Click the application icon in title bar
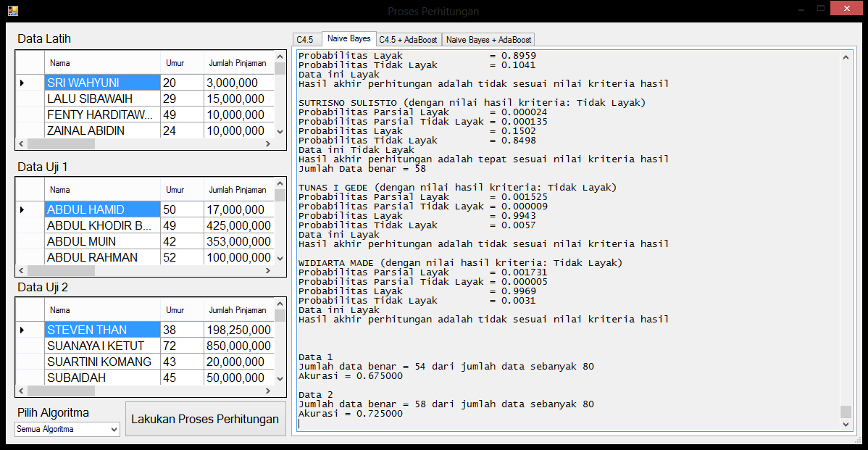868x450 pixels. [x=12, y=11]
